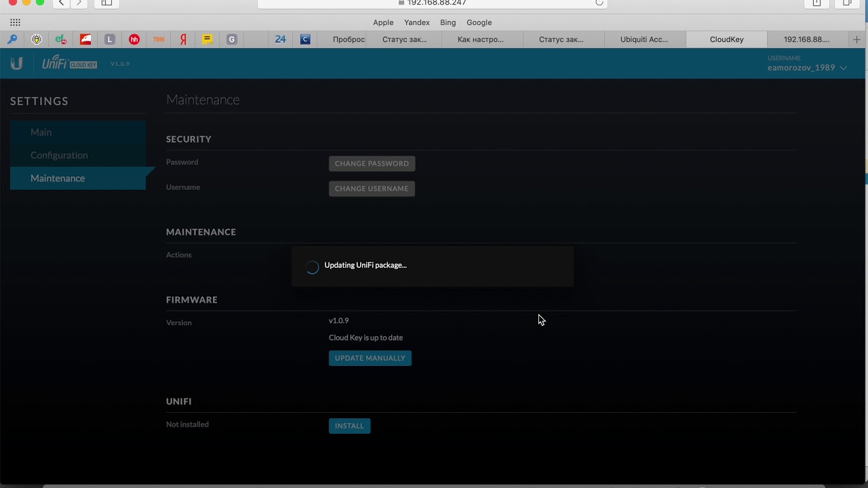This screenshot has width=868, height=488.
Task: Click the loading spinner in the update dialog
Action: tap(312, 267)
